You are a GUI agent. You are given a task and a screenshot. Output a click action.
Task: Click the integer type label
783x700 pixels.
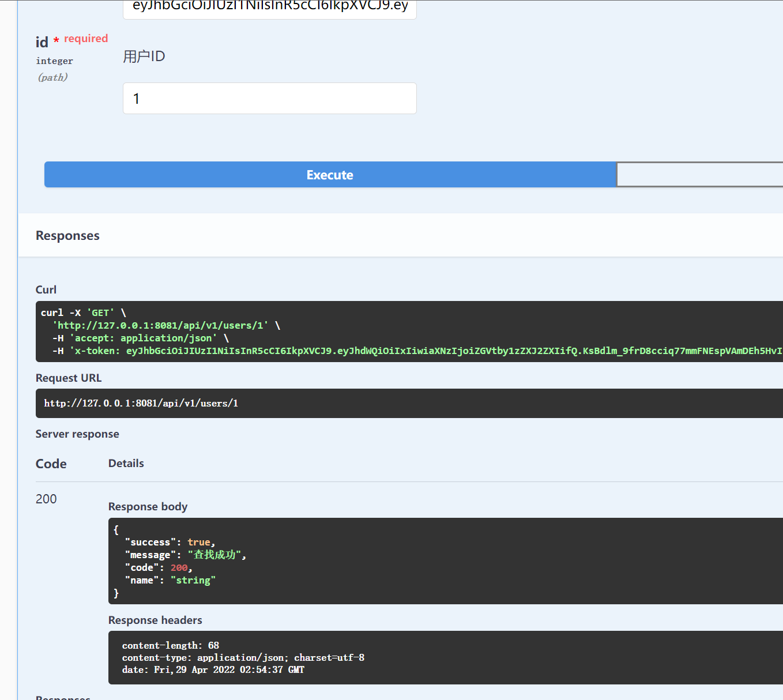(x=55, y=61)
